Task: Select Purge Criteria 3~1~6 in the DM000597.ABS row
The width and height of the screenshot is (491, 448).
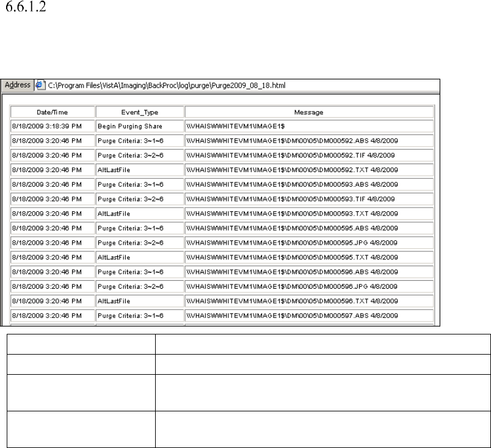Action: tap(140, 316)
